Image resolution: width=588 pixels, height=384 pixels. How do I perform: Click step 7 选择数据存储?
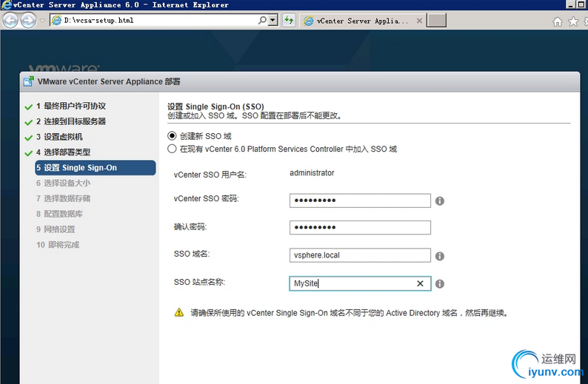coord(63,198)
